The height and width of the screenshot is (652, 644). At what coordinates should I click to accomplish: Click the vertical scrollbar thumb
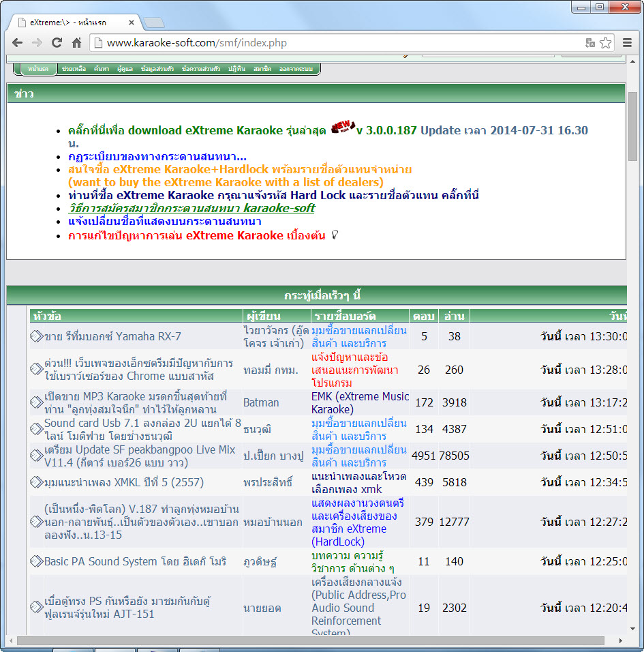tap(633, 126)
